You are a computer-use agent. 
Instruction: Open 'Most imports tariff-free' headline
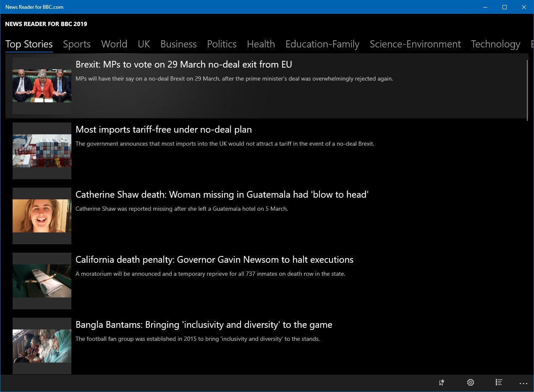164,129
